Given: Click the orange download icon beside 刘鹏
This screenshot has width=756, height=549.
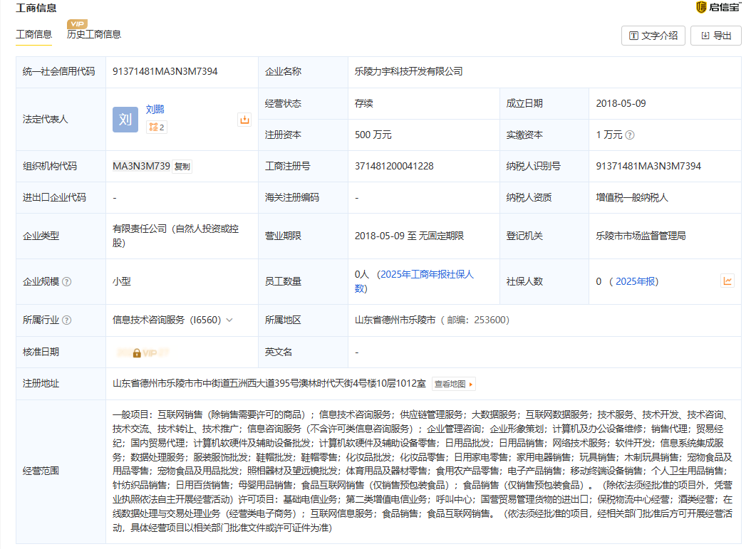Looking at the screenshot, I should (244, 120).
